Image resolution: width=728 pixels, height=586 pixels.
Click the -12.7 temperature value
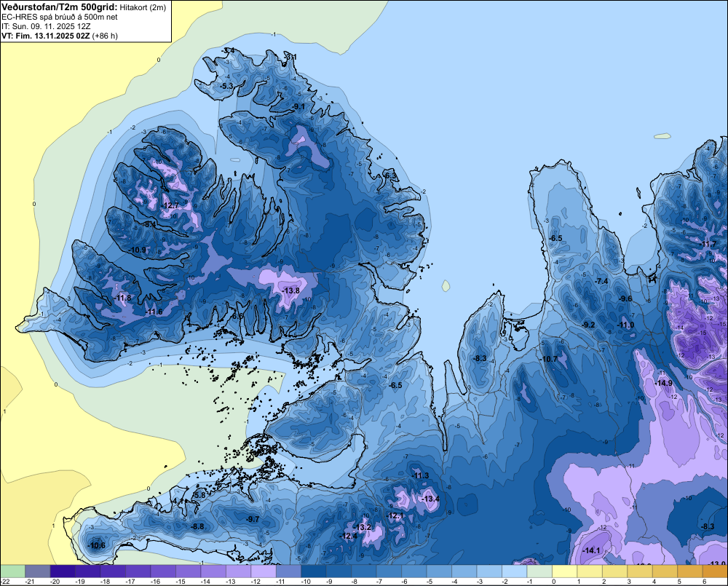[x=170, y=206]
